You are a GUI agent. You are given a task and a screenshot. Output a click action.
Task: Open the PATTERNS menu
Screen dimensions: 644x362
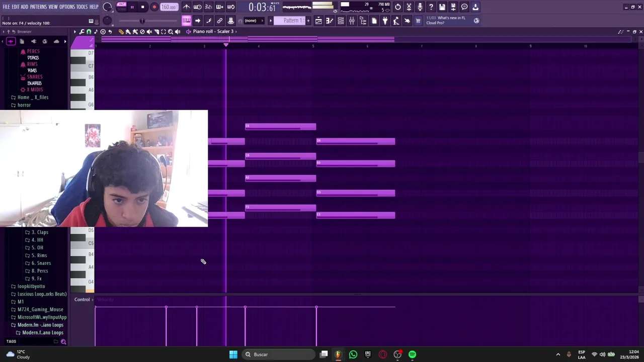click(38, 7)
